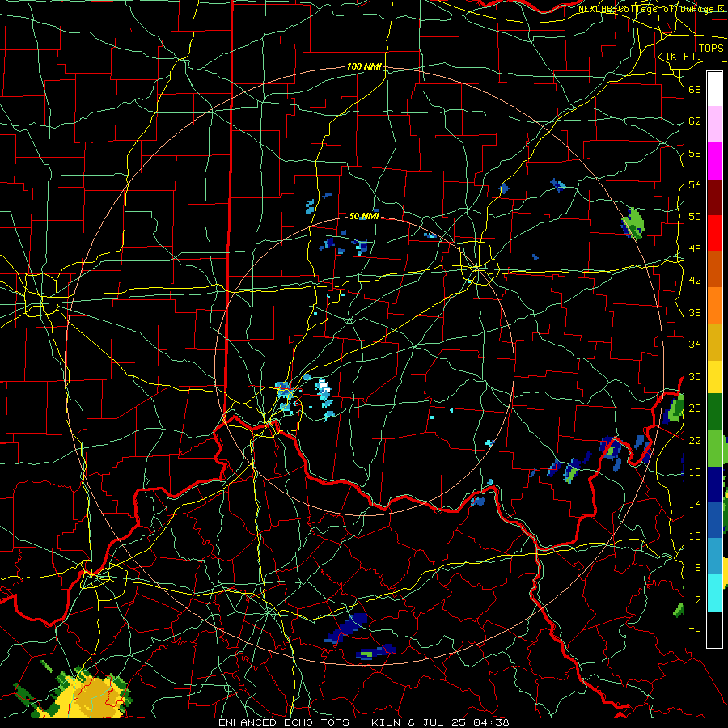The width and height of the screenshot is (728, 728).
Task: Click the '58' scale label
Action: point(695,153)
